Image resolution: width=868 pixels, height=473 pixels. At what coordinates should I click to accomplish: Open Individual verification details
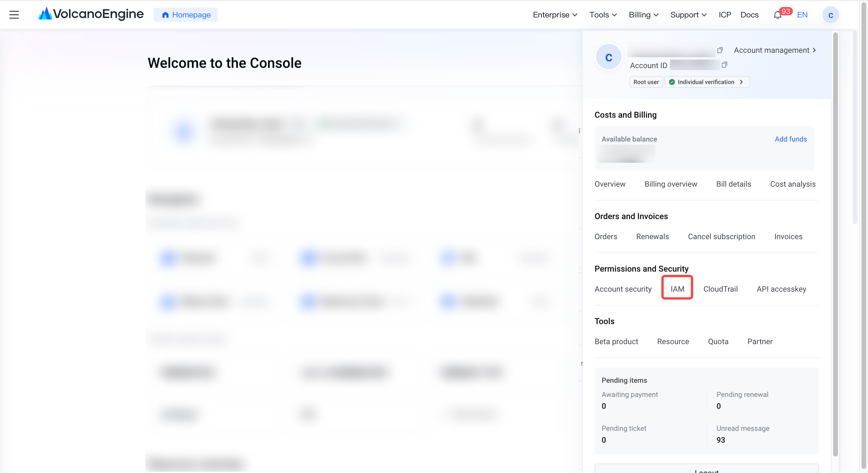(707, 82)
